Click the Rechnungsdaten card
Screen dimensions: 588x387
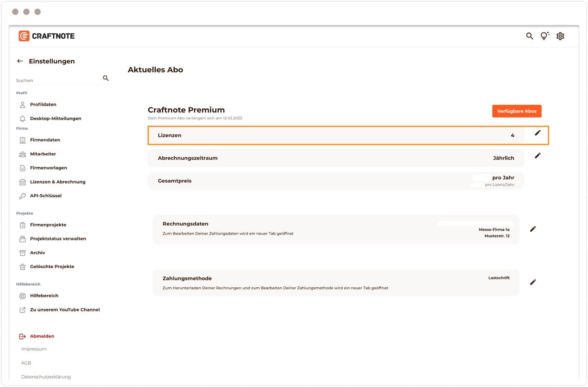pyautogui.click(x=336, y=230)
